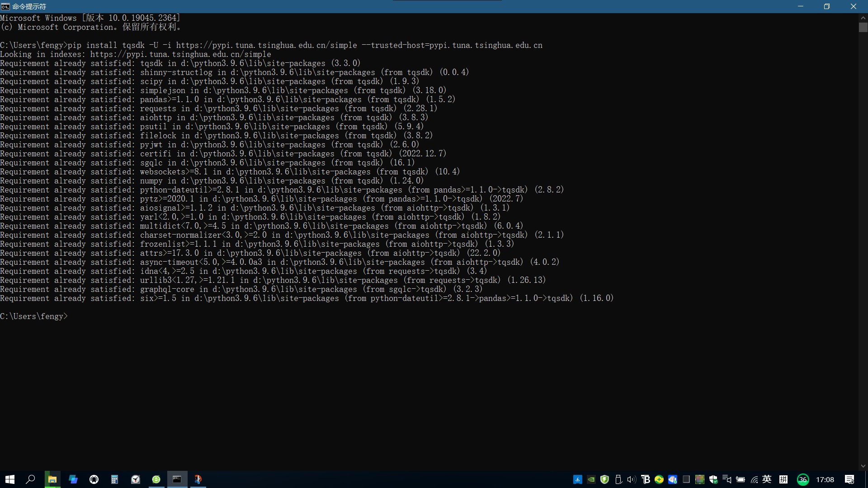
Task: Click the scipy (1.9.3) requirement line
Action: click(x=210, y=81)
